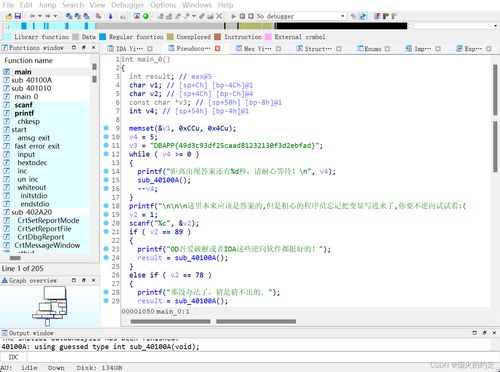Screen dimensions: 500x372
Task: Open the No debugger dropdown
Action: [342, 16]
